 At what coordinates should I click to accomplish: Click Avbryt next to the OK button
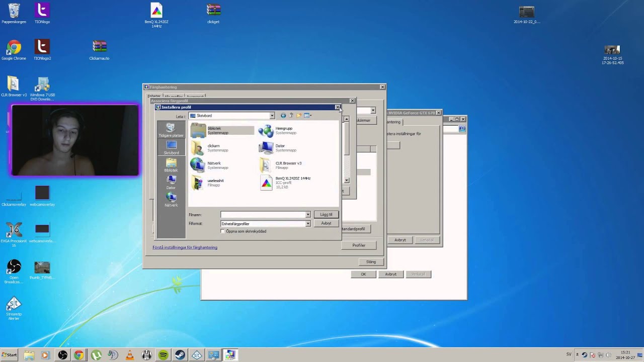click(x=391, y=274)
